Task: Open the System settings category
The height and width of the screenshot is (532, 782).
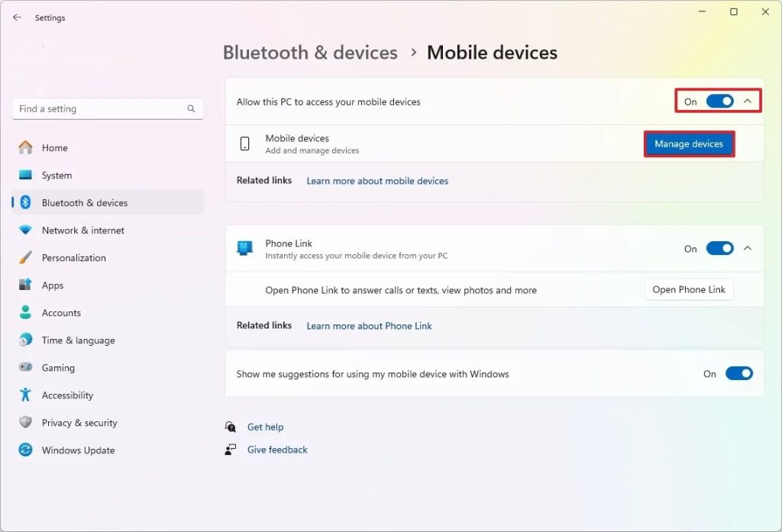Action: pyautogui.click(x=57, y=176)
